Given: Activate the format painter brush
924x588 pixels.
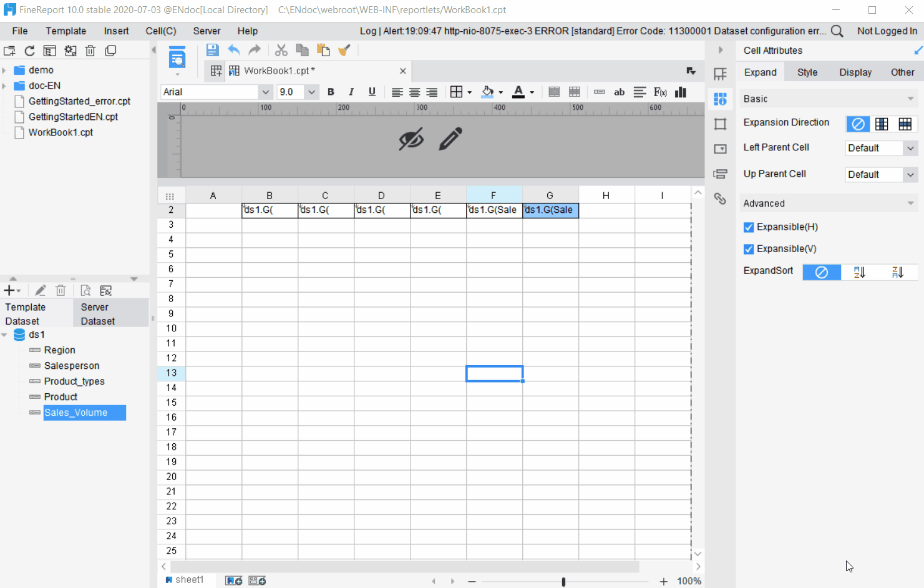Looking at the screenshot, I should click(x=344, y=51).
